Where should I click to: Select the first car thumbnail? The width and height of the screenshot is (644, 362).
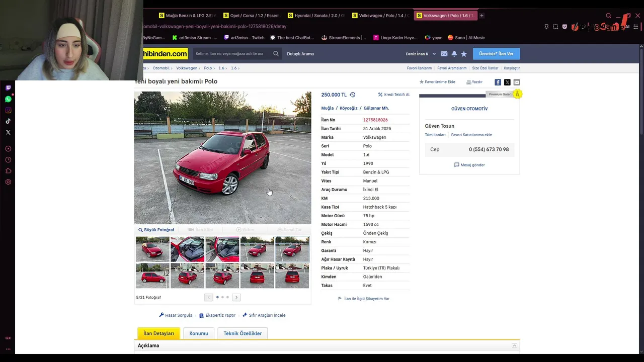click(152, 249)
